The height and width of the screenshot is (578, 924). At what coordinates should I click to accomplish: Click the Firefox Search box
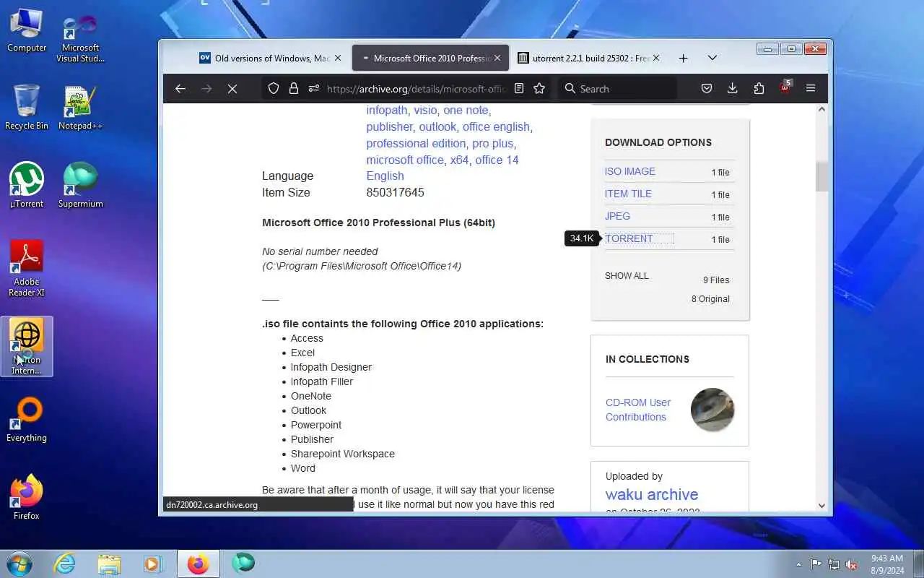tap(617, 88)
